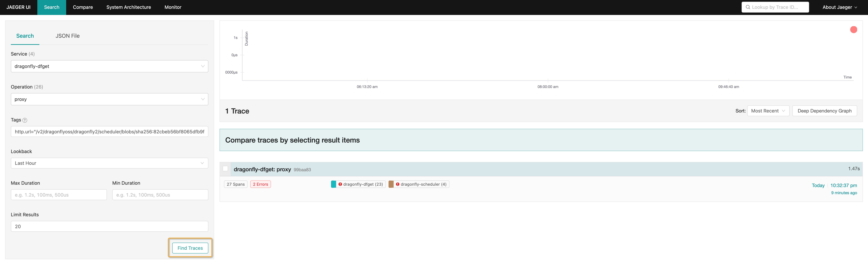
Task: Click the 27 Spans badge
Action: [x=235, y=184]
